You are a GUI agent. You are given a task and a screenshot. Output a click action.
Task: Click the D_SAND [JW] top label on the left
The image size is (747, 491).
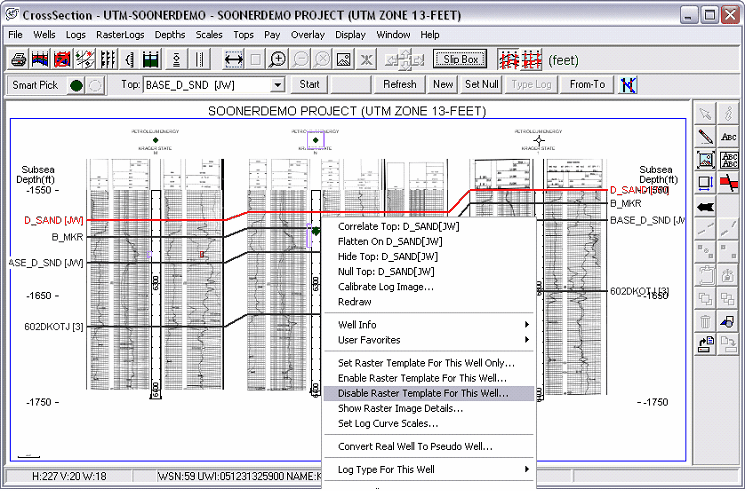[54, 219]
